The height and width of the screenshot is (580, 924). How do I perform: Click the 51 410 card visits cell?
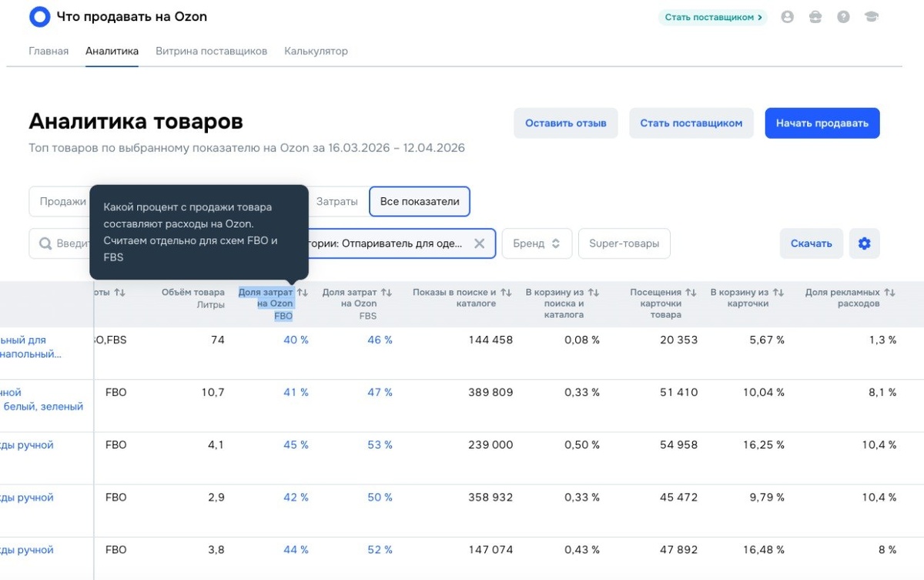[678, 392]
